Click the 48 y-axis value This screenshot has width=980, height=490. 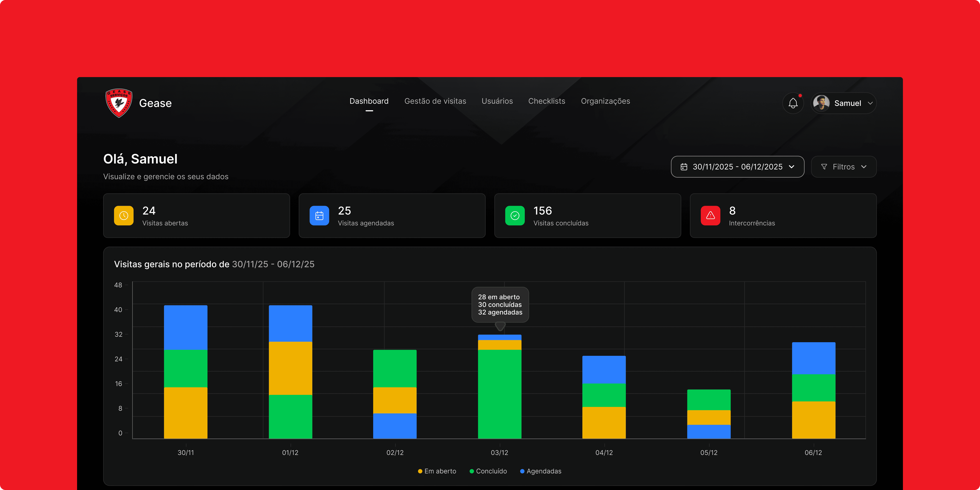[x=118, y=285]
